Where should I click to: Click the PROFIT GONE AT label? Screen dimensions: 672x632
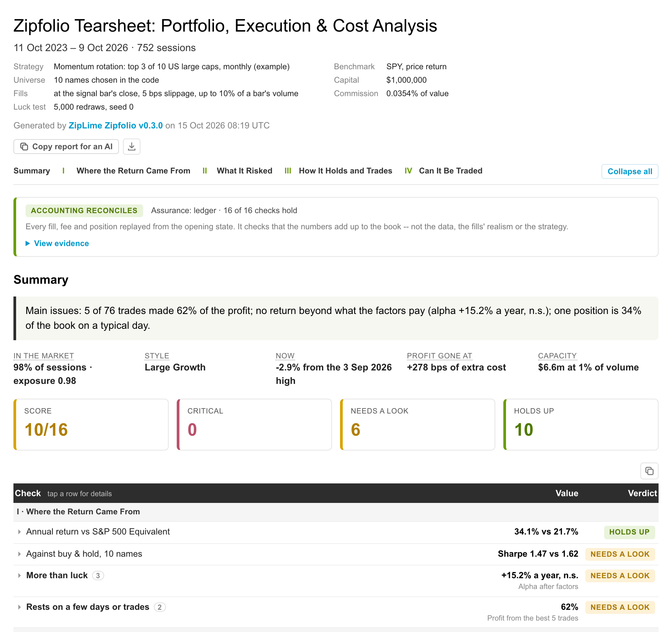(x=439, y=356)
